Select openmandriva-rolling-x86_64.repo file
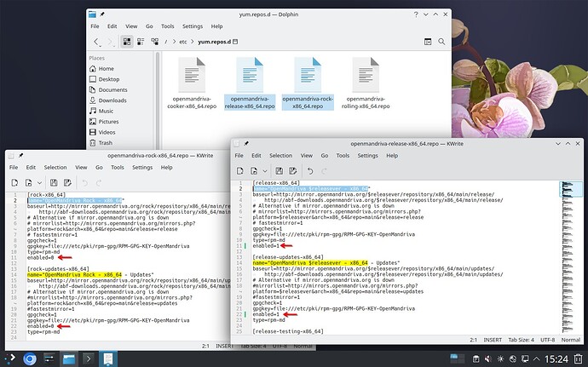 [x=366, y=83]
